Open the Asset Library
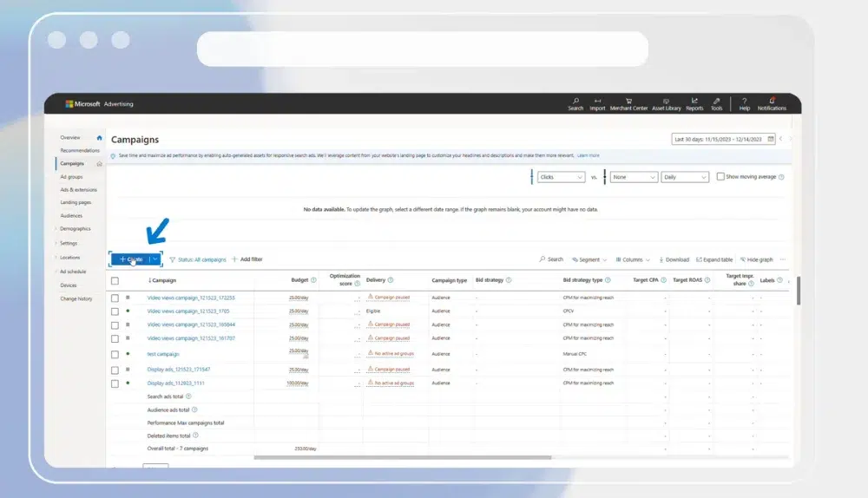This screenshot has width=868, height=498. click(x=666, y=104)
